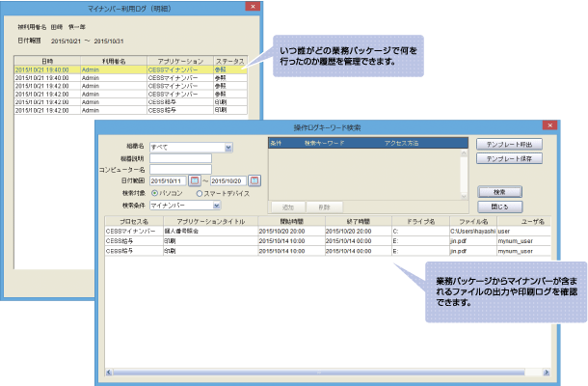Select the non-highlighted 2015/10/21 19:40:00 log row
This screenshot has width=588, height=386.
click(130, 78)
